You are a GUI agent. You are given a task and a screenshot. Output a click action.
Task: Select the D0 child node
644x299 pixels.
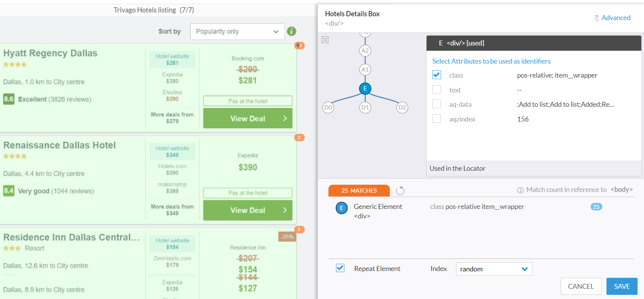click(x=328, y=107)
